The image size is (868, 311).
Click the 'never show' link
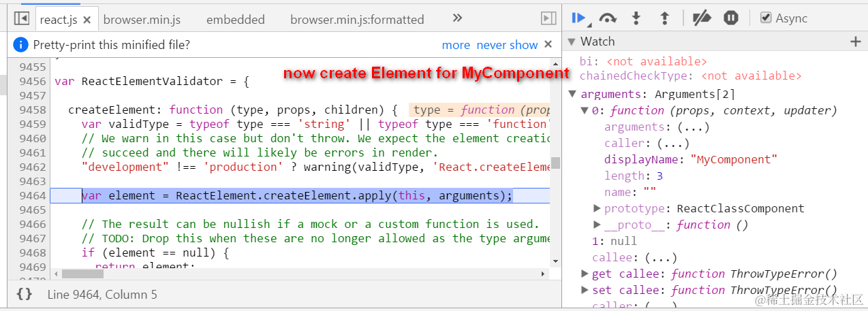coord(507,45)
